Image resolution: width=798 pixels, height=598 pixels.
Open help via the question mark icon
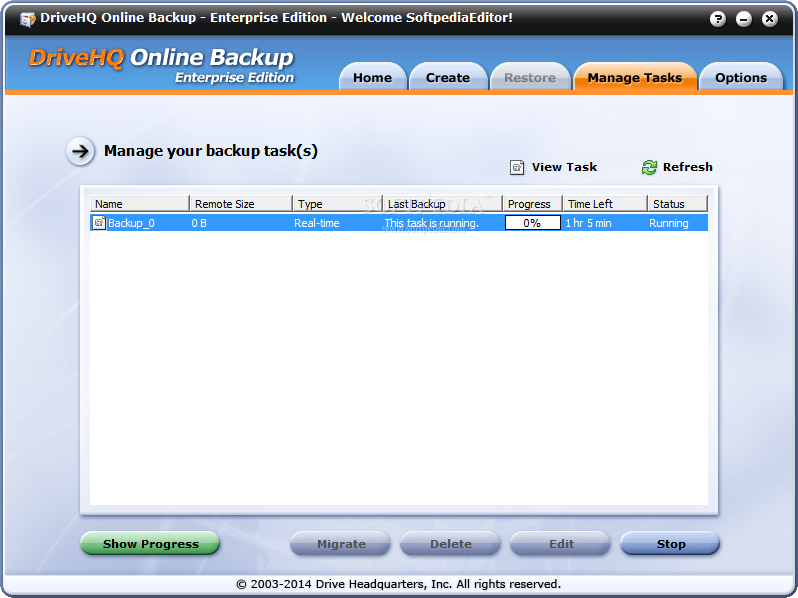(718, 19)
